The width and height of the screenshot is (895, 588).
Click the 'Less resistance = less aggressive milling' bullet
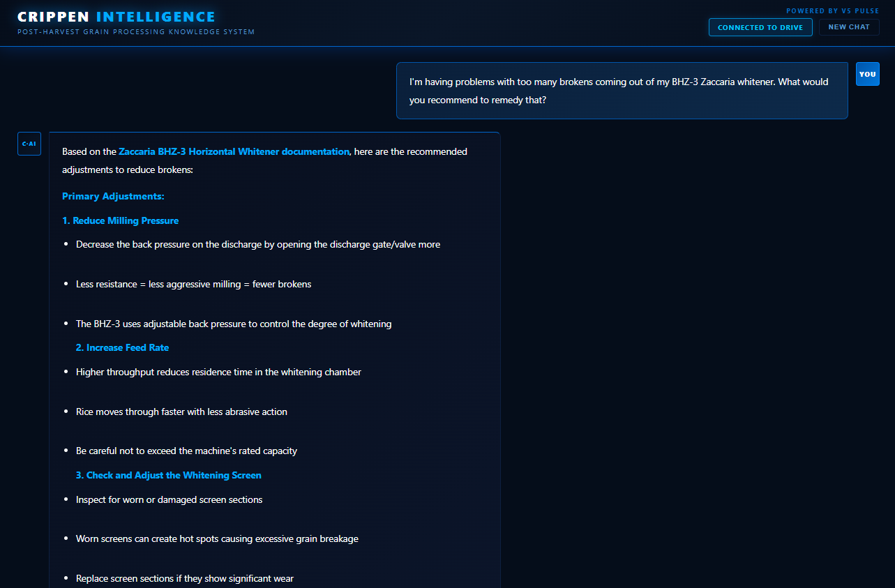point(194,285)
